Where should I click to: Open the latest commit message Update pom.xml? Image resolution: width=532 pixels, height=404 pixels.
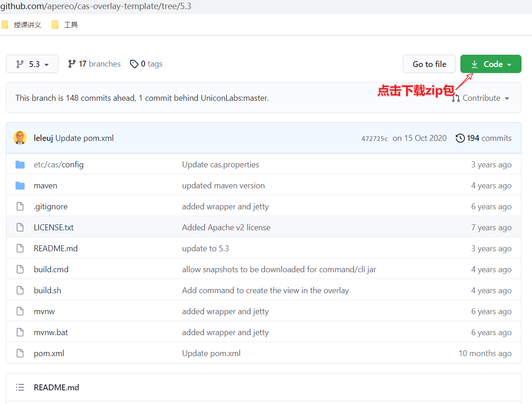(x=84, y=138)
